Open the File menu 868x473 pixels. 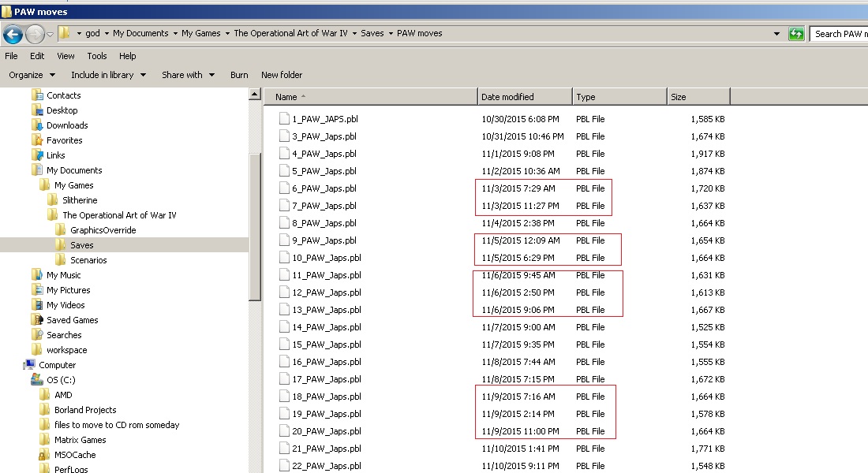pyautogui.click(x=11, y=56)
